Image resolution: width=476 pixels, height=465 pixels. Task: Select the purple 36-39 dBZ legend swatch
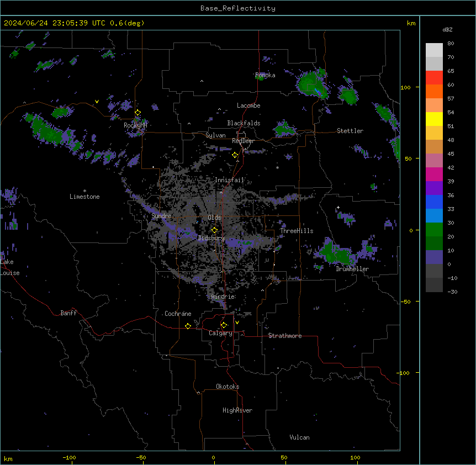click(434, 188)
